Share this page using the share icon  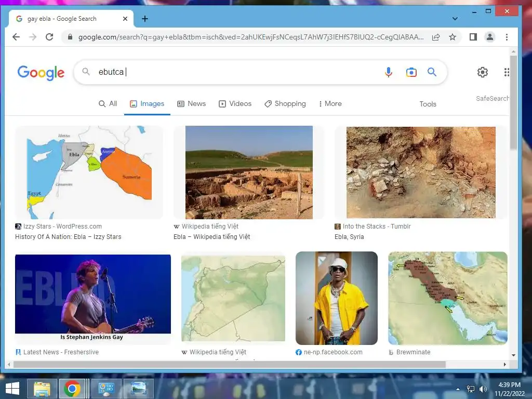click(436, 37)
